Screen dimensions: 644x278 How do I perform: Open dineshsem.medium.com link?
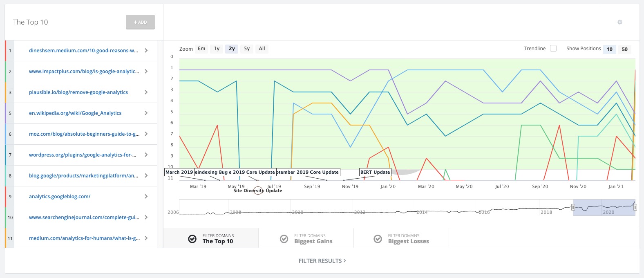pyautogui.click(x=83, y=51)
